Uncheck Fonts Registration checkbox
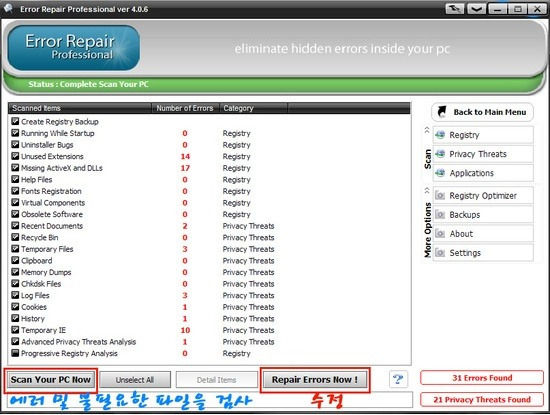 click(x=15, y=191)
